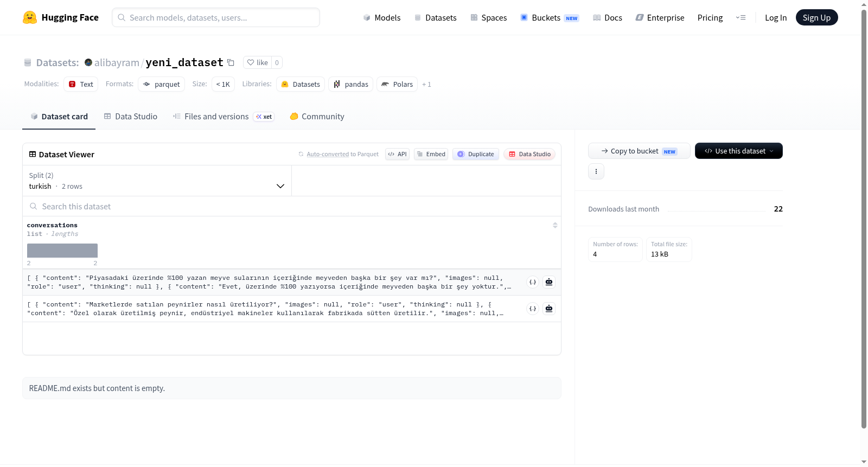Open the alibayram user avatar
Screen dimensions: 868x467
click(x=88, y=62)
